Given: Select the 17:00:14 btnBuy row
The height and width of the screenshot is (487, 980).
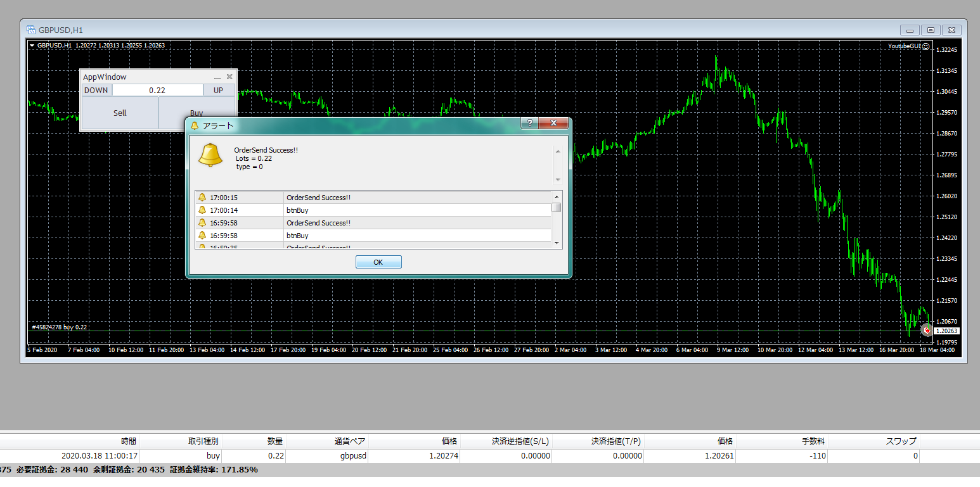Looking at the screenshot, I should 373,210.
